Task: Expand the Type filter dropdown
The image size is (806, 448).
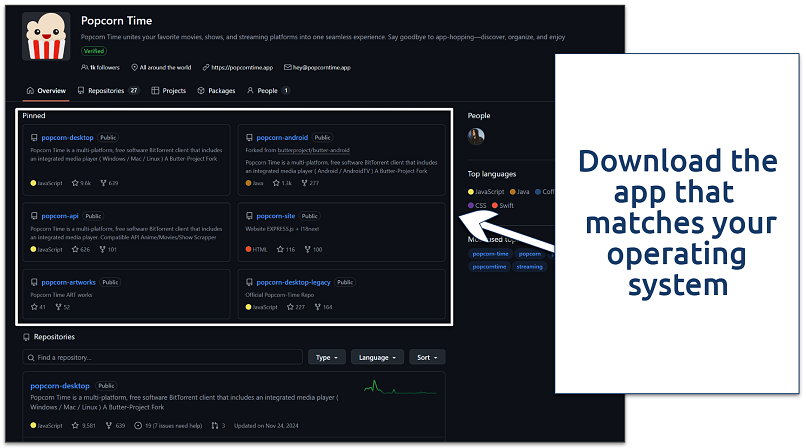Action: (327, 357)
